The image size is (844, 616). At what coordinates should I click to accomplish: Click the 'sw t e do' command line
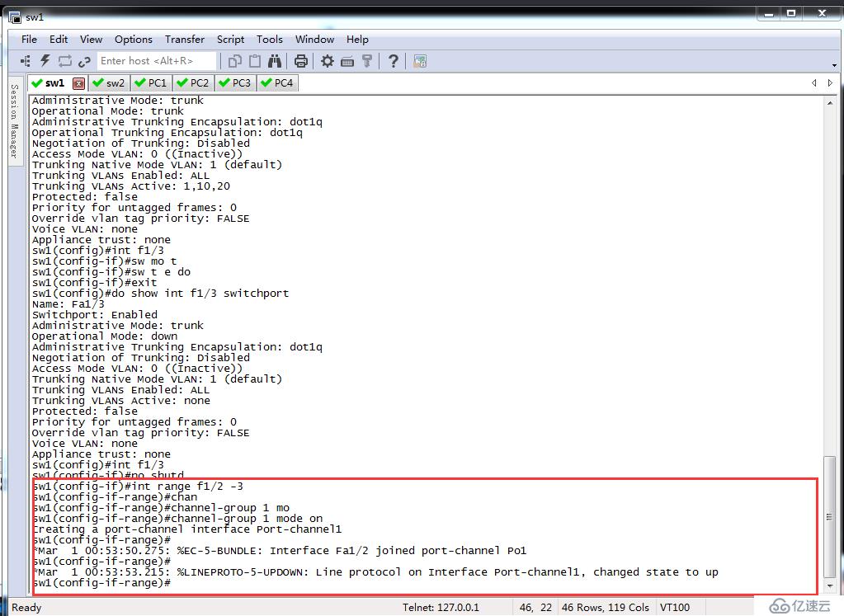click(x=111, y=272)
